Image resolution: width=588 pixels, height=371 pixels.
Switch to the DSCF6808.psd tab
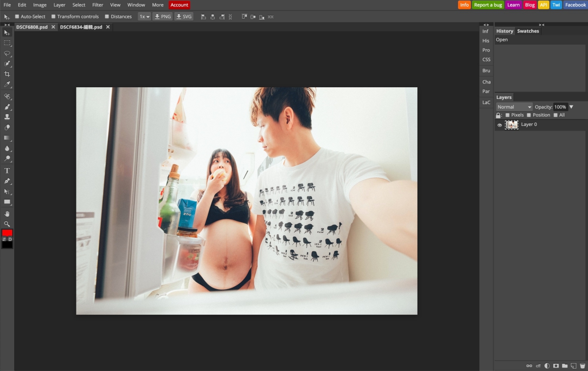click(32, 27)
